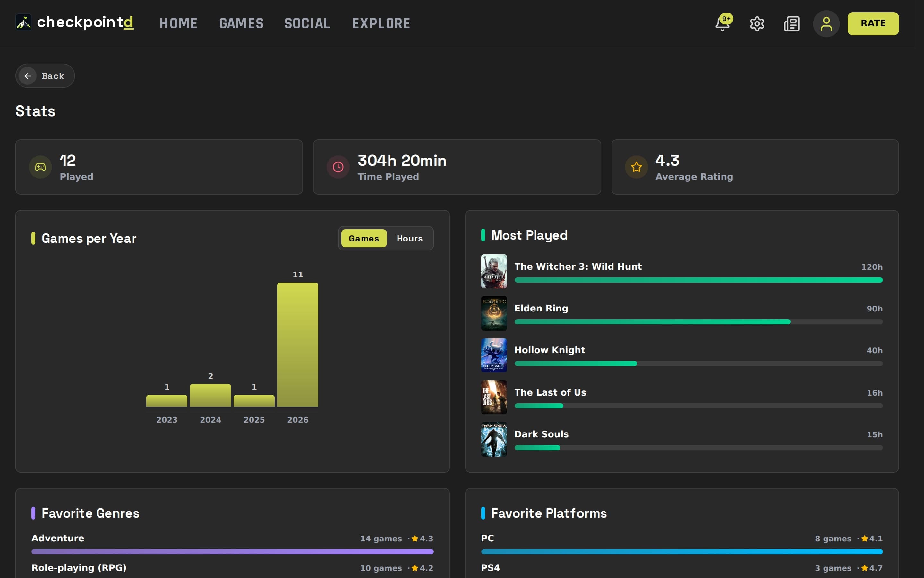Click the 9+ notification badge
The image size is (924, 578).
pyautogui.click(x=726, y=19)
